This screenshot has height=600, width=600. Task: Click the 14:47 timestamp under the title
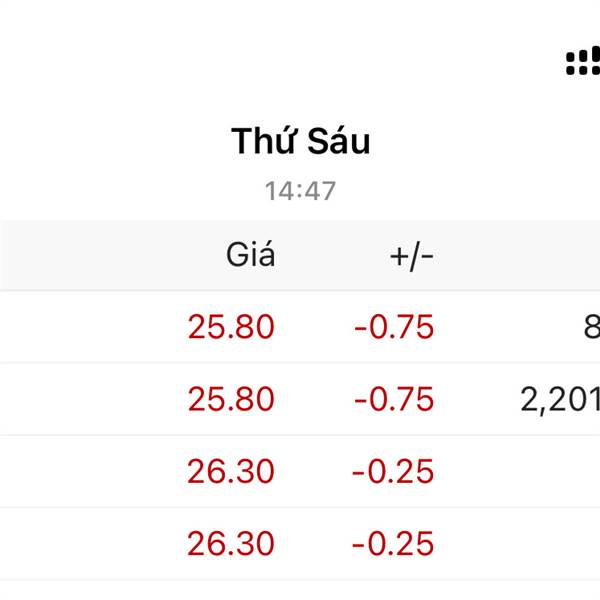point(300,190)
